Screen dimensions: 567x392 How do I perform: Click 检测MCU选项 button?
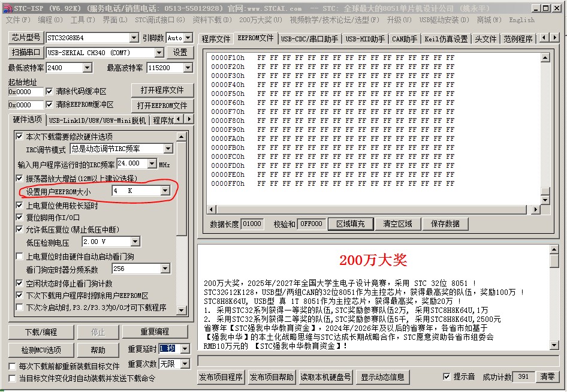click(41, 350)
